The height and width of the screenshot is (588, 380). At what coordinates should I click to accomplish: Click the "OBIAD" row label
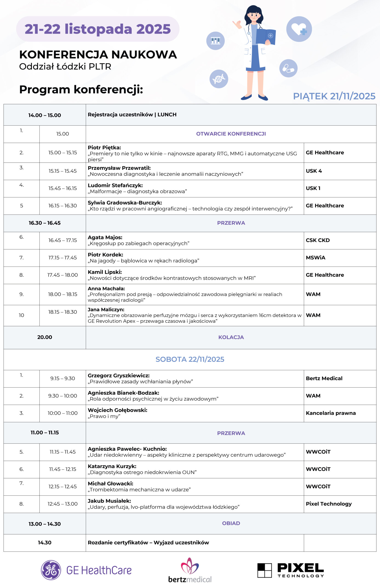tap(231, 523)
